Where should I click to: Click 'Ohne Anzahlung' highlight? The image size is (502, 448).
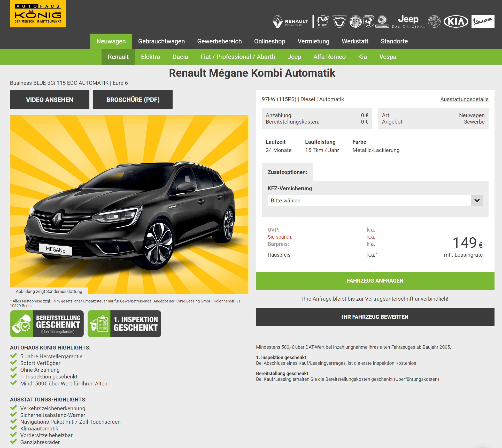click(x=40, y=370)
